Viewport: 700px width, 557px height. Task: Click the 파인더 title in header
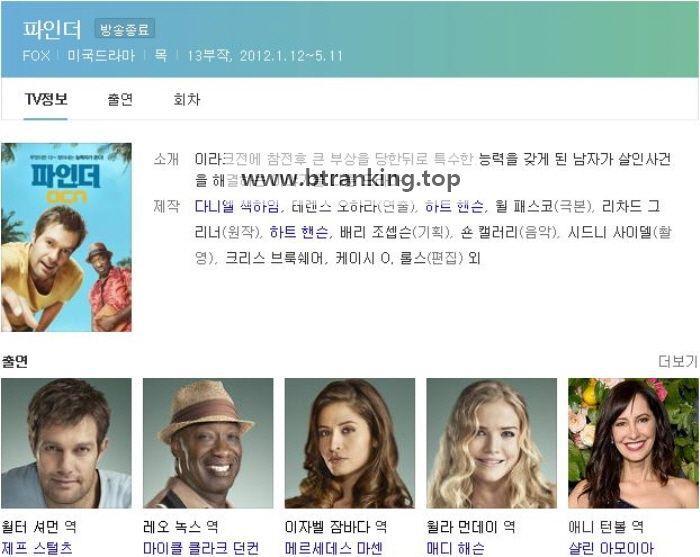click(52, 29)
